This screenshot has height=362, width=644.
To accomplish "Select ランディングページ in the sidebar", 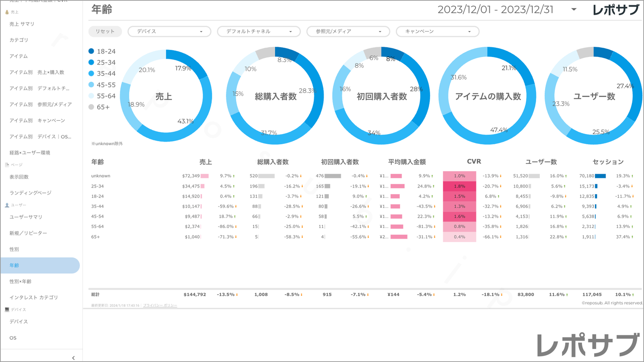I will 30,193.
